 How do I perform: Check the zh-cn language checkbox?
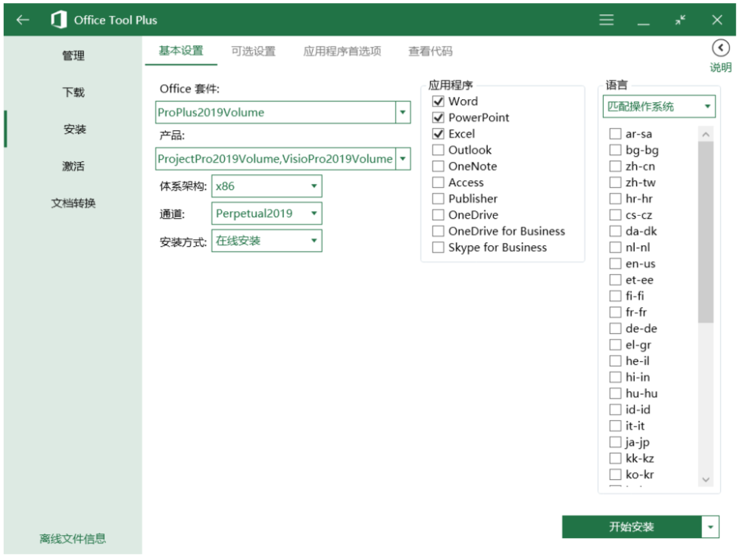coord(615,166)
